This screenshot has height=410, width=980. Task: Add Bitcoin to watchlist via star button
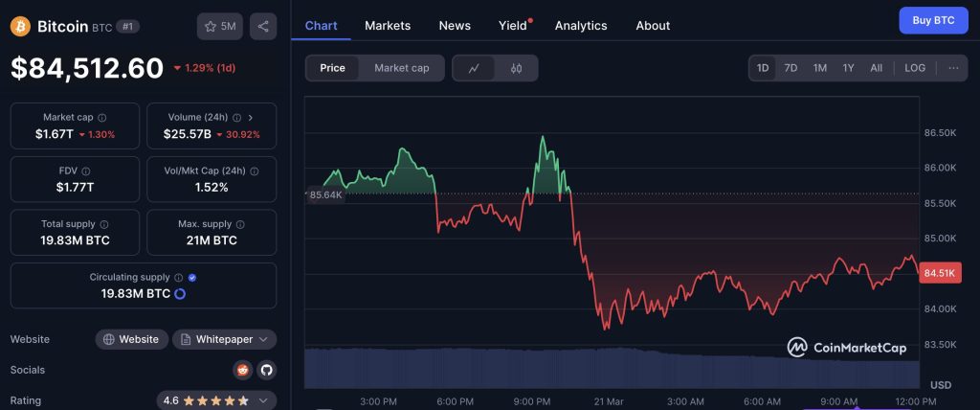[220, 26]
